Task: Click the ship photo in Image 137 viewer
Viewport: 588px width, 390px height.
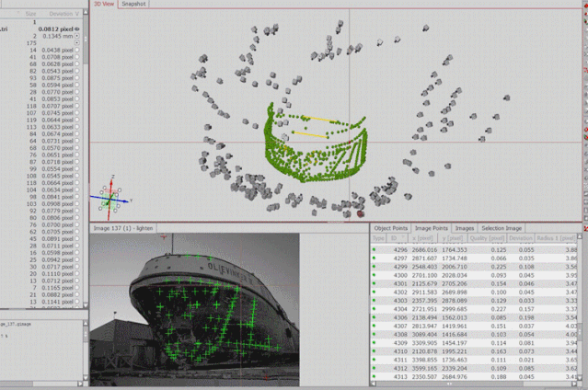Action: 194,308
